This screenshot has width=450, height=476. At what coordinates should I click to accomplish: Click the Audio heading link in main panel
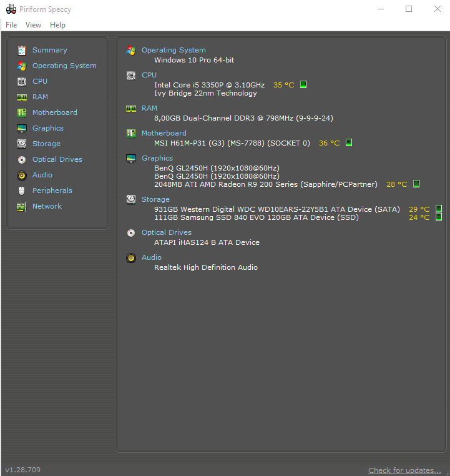click(x=151, y=257)
